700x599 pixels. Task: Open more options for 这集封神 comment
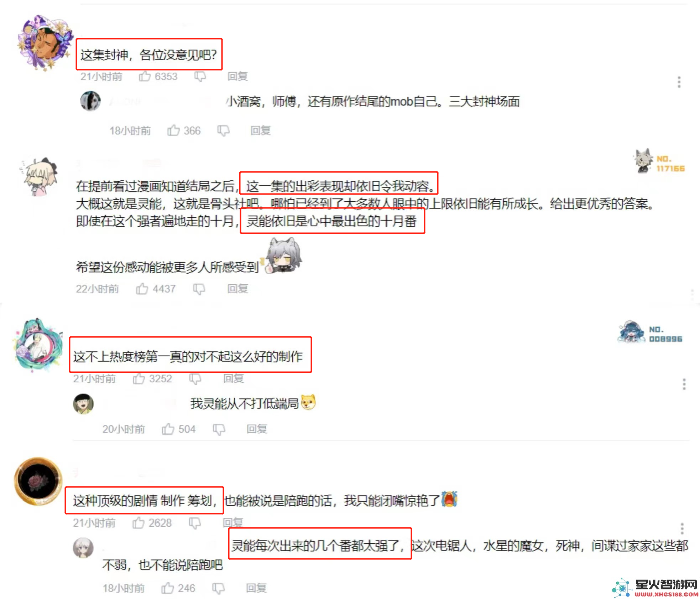tap(679, 82)
